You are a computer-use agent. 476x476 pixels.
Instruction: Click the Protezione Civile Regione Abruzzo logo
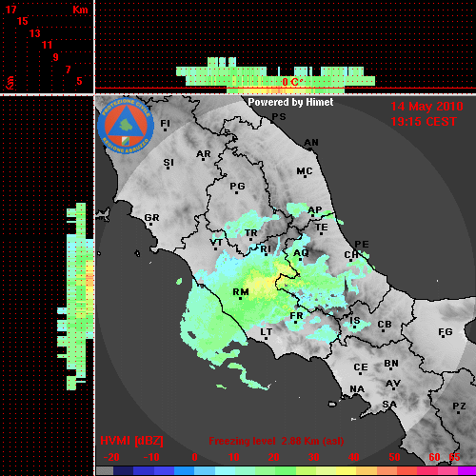[x=126, y=126]
